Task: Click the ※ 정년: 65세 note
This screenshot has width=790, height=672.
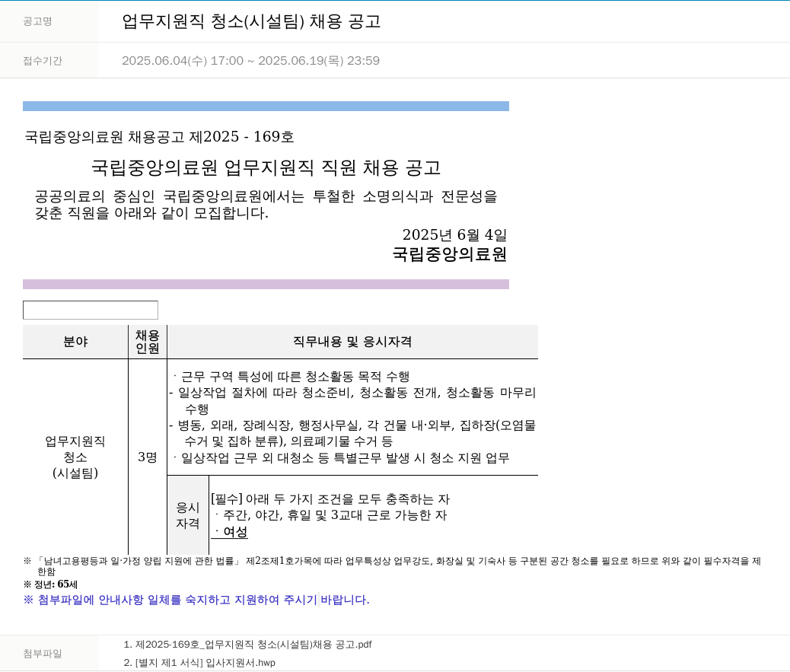Action: (x=50, y=584)
